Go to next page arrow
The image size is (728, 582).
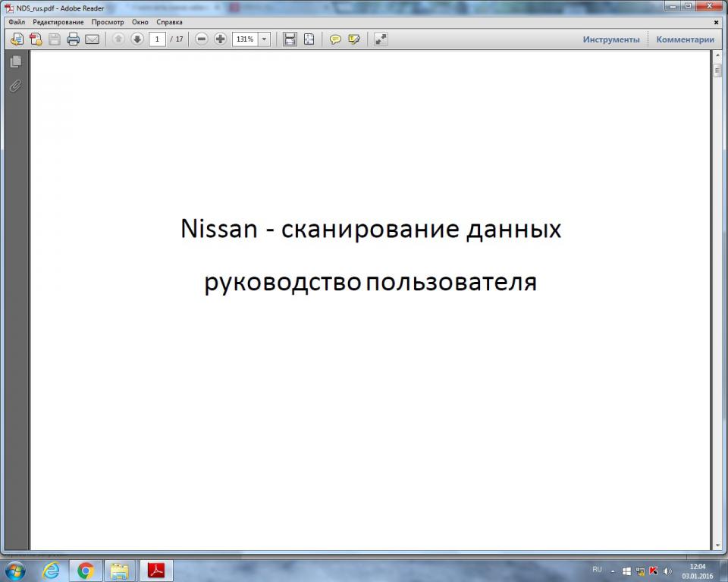pyautogui.click(x=137, y=39)
